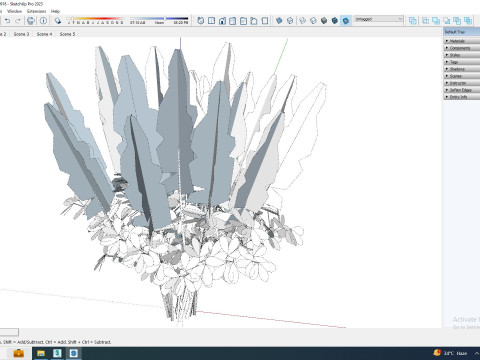Apply Shaded With Textures face style
The height and width of the screenshot is (360, 480).
[x=335, y=21]
